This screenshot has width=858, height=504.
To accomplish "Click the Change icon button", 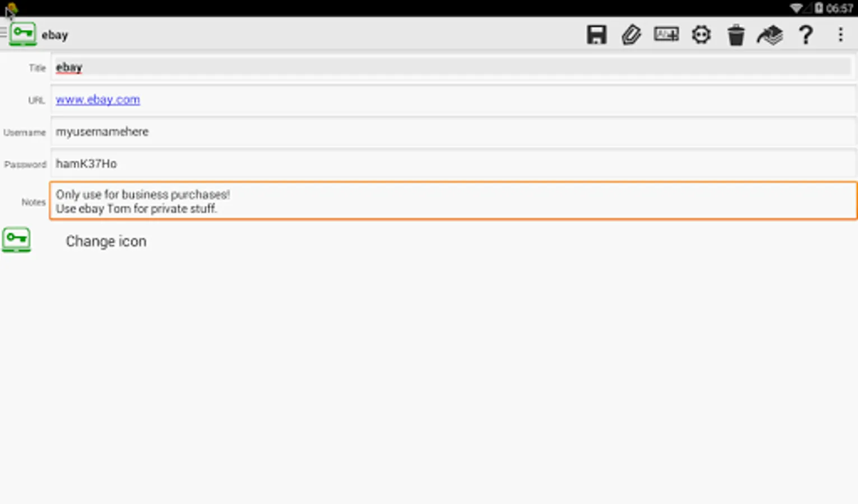I will (106, 241).
